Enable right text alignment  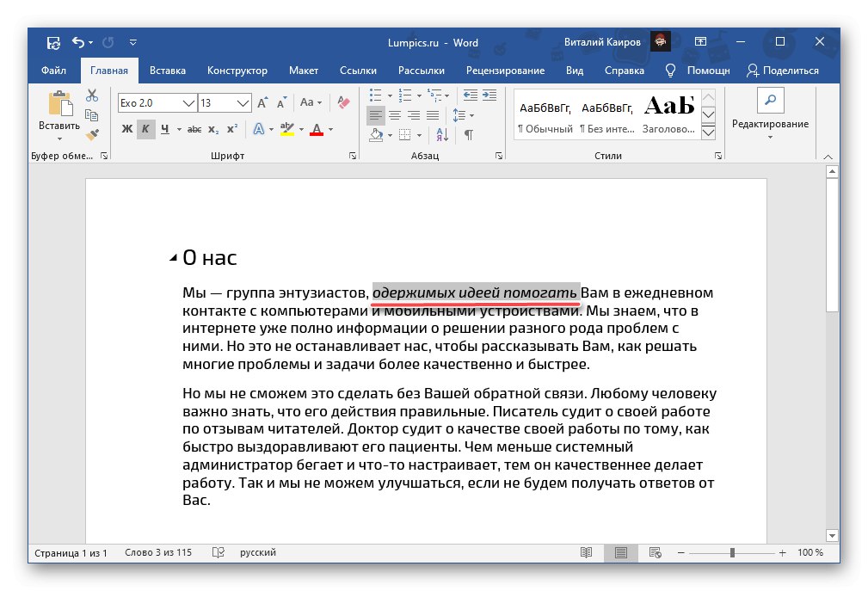click(414, 114)
